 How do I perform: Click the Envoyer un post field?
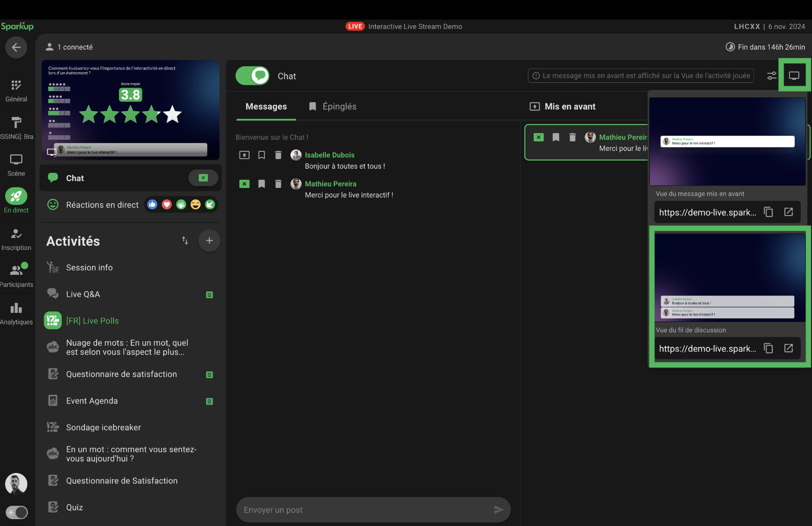point(365,510)
